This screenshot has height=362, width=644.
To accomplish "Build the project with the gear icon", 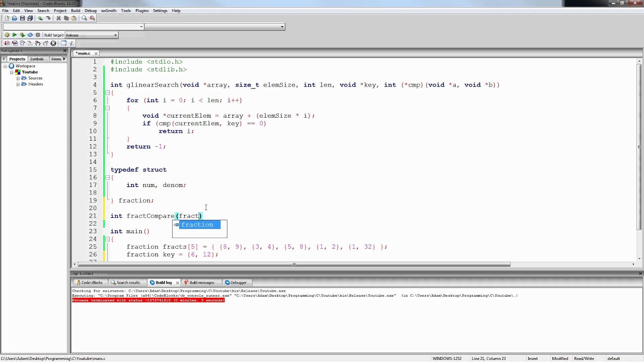I will tap(7, 35).
